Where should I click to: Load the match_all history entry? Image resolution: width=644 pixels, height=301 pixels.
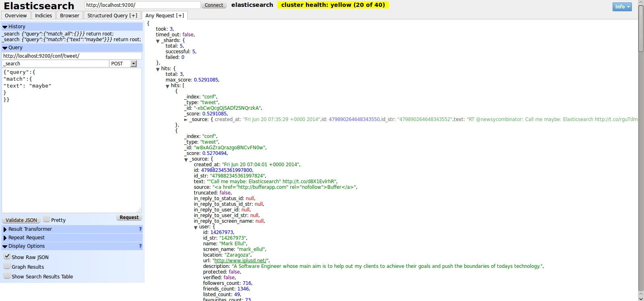point(58,34)
